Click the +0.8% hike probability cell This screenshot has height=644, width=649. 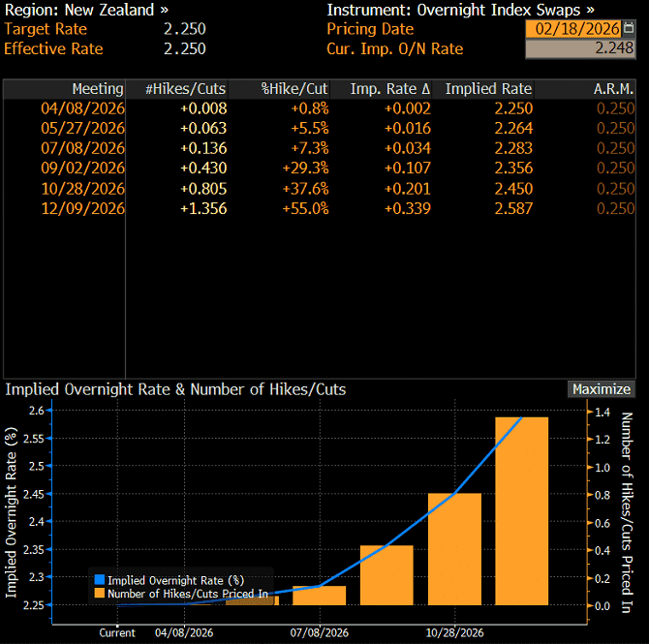point(310,108)
